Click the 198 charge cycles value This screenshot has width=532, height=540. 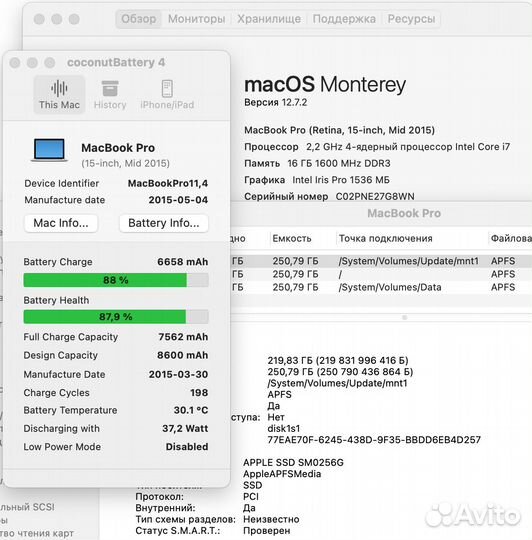point(199,393)
